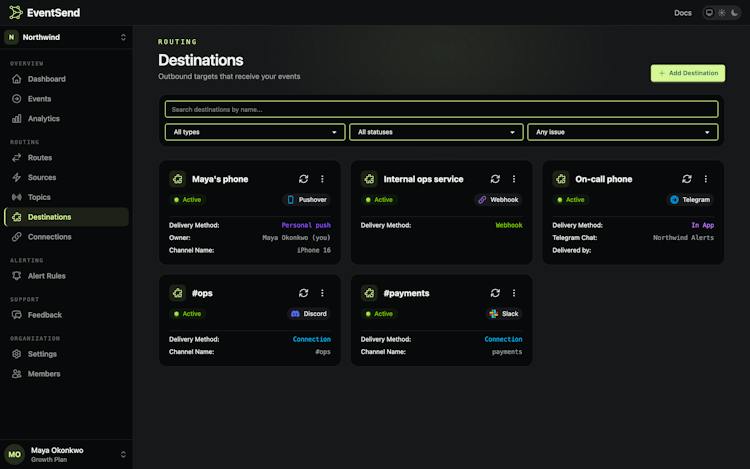Click the Telegram type badge
This screenshot has width=750, height=469.
pyautogui.click(x=690, y=200)
